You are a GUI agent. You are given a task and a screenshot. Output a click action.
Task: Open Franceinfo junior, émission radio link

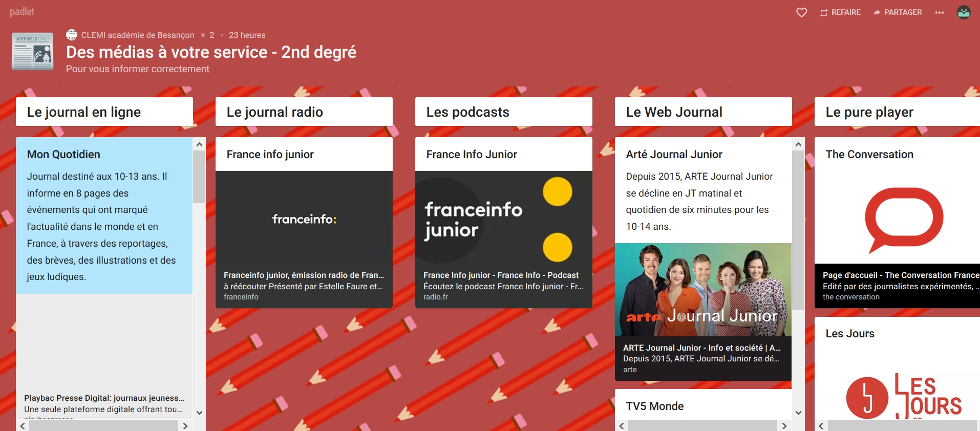point(304,275)
